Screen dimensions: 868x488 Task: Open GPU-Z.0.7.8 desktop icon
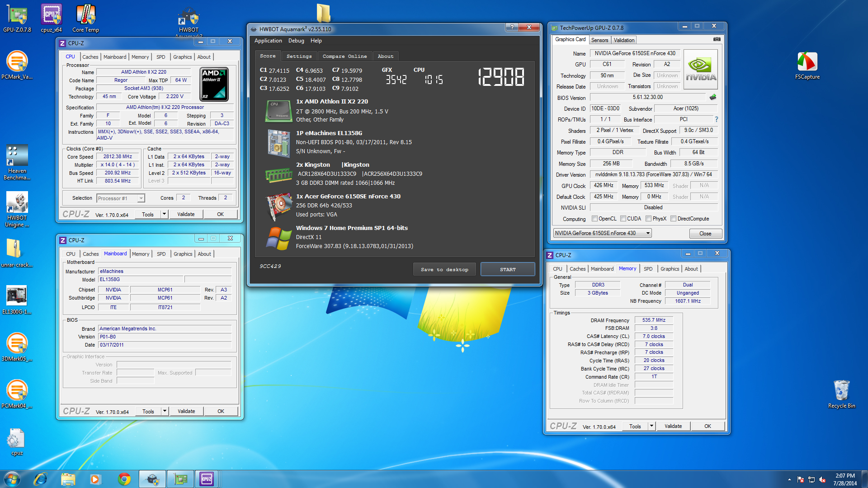(17, 19)
